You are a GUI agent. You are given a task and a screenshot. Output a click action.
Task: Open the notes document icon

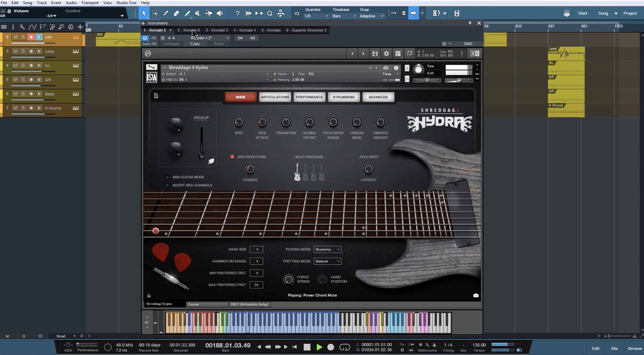coord(156,96)
